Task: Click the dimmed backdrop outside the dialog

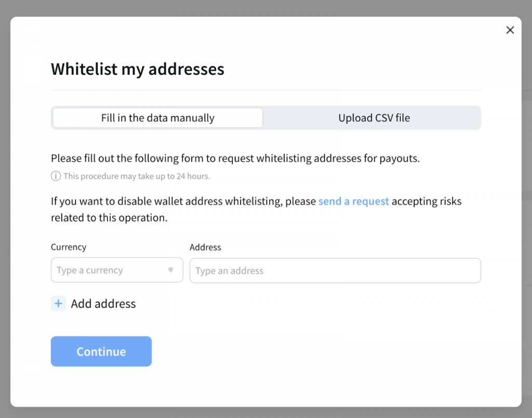Action: coord(5,208)
